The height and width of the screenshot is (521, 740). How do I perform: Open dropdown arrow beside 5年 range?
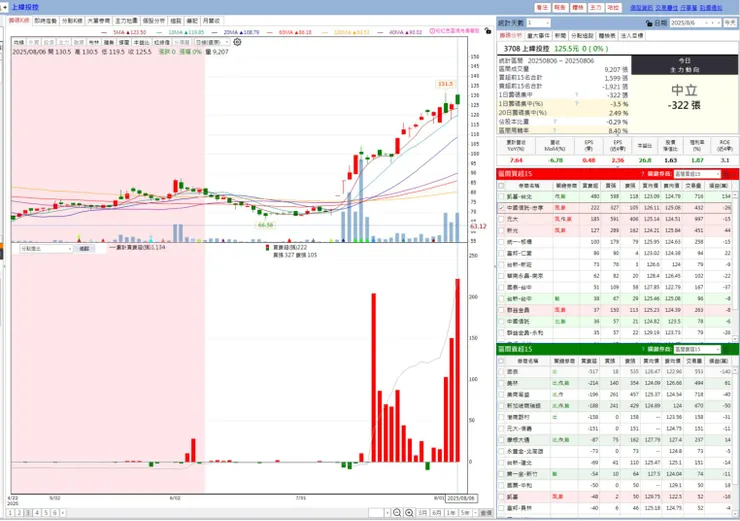tap(474, 513)
